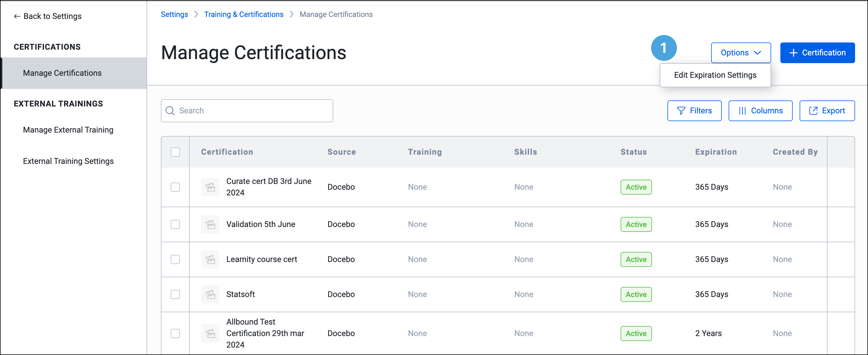Viewport: 868px width, 355px height.
Task: Check the Statsoft row checkbox
Action: coord(175,294)
